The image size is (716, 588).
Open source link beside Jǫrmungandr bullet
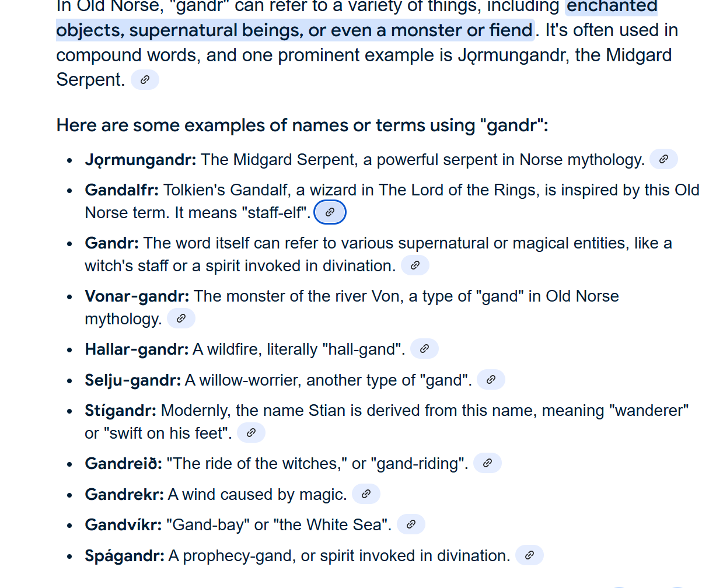click(x=663, y=159)
